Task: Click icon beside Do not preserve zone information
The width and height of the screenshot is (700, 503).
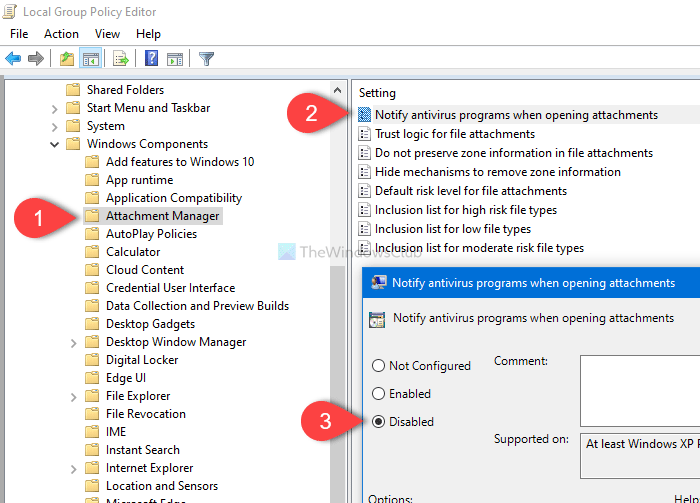Action: click(364, 153)
